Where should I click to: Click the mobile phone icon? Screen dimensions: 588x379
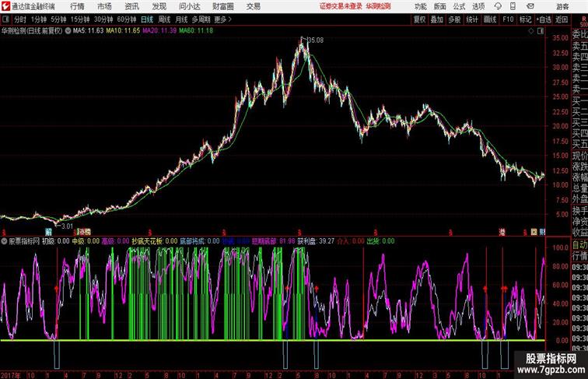513,6
